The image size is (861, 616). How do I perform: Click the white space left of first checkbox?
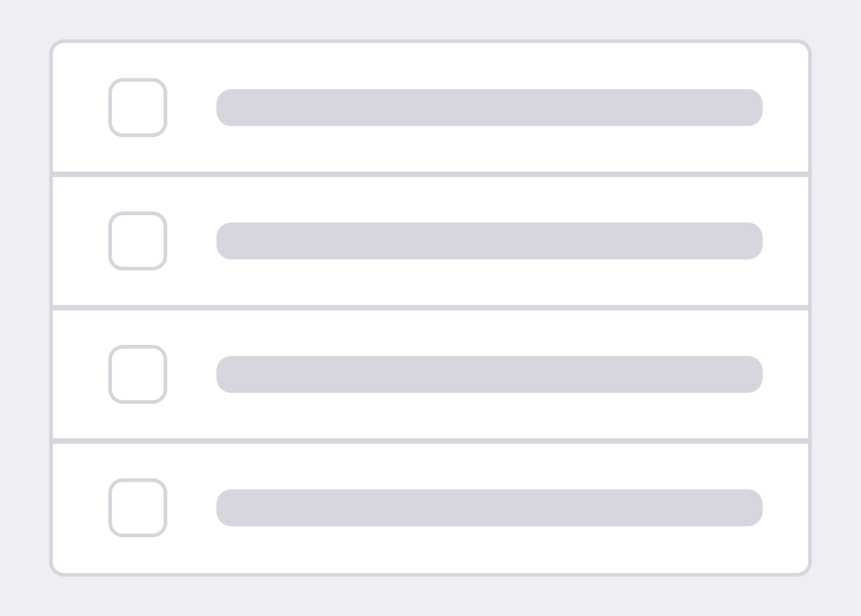(x=80, y=108)
